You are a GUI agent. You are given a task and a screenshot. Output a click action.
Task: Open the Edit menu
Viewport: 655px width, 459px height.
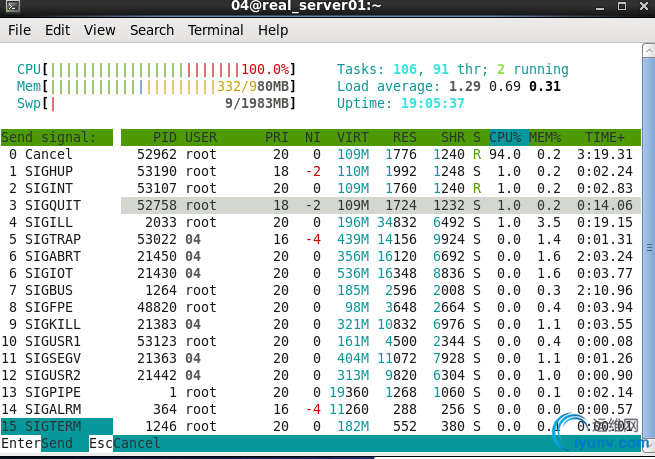pyautogui.click(x=58, y=30)
